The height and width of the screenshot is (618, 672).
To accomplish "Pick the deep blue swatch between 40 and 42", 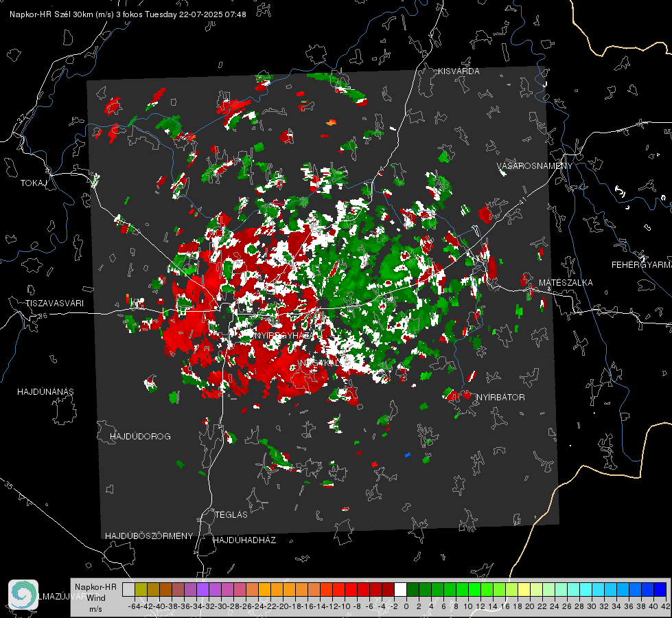I will [660, 589].
